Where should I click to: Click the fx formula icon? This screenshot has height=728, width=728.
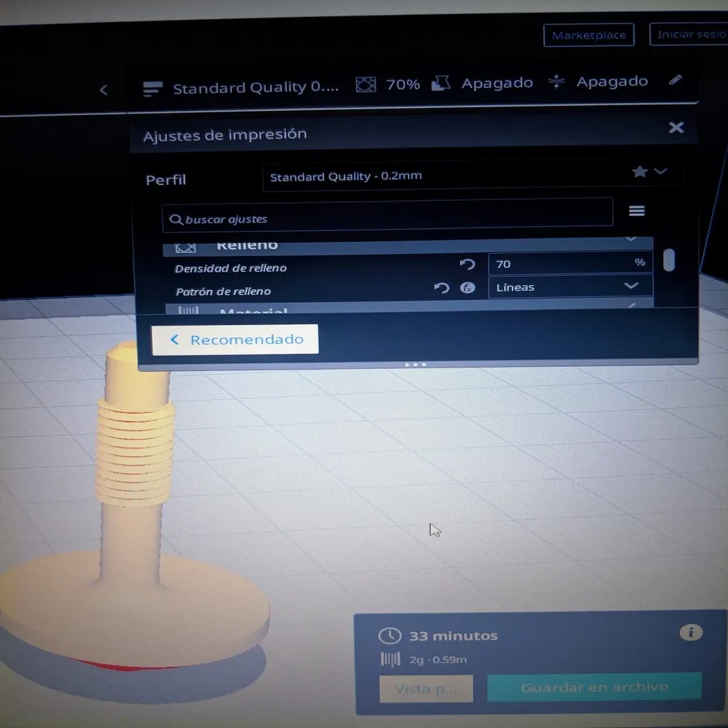coord(468,288)
